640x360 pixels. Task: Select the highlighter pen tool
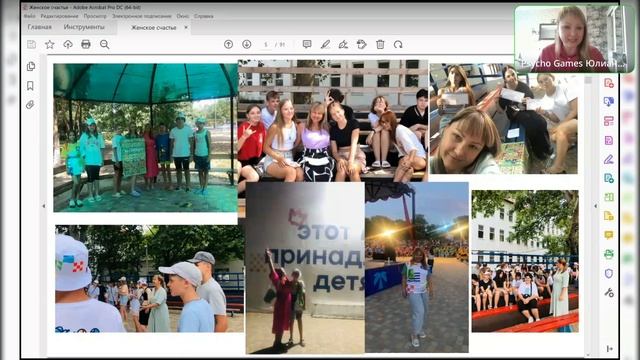pyautogui.click(x=325, y=44)
